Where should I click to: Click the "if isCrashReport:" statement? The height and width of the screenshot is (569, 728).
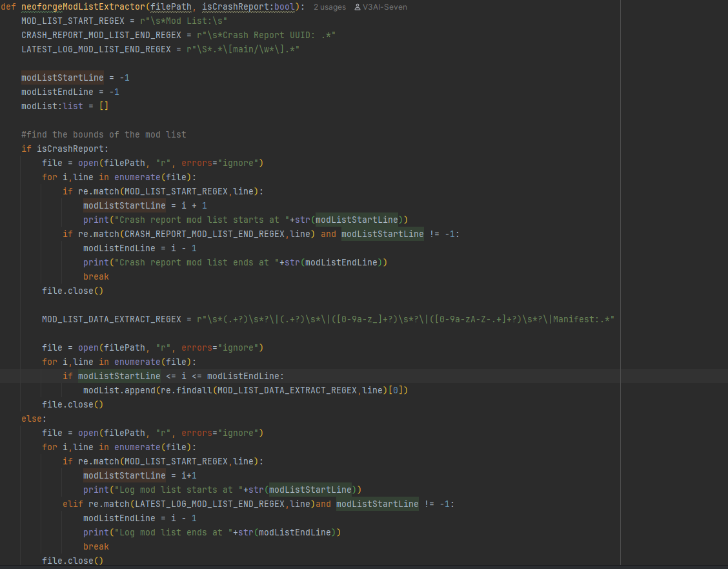[65, 149]
